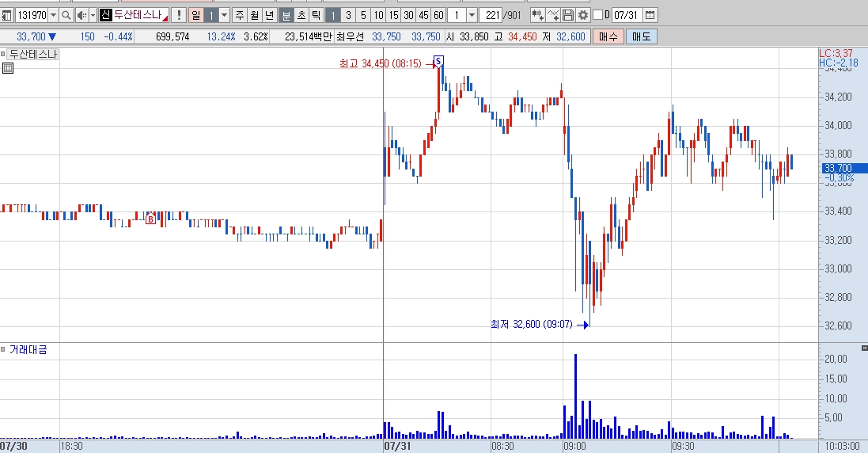Click the add line indicator icon
The height and width of the screenshot is (453, 868).
pyautogui.click(x=552, y=16)
